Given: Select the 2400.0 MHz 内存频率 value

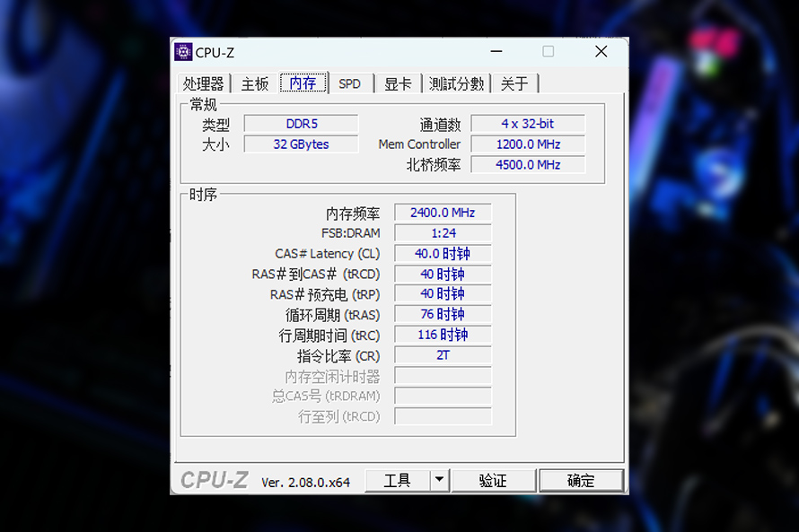Looking at the screenshot, I should tap(443, 213).
